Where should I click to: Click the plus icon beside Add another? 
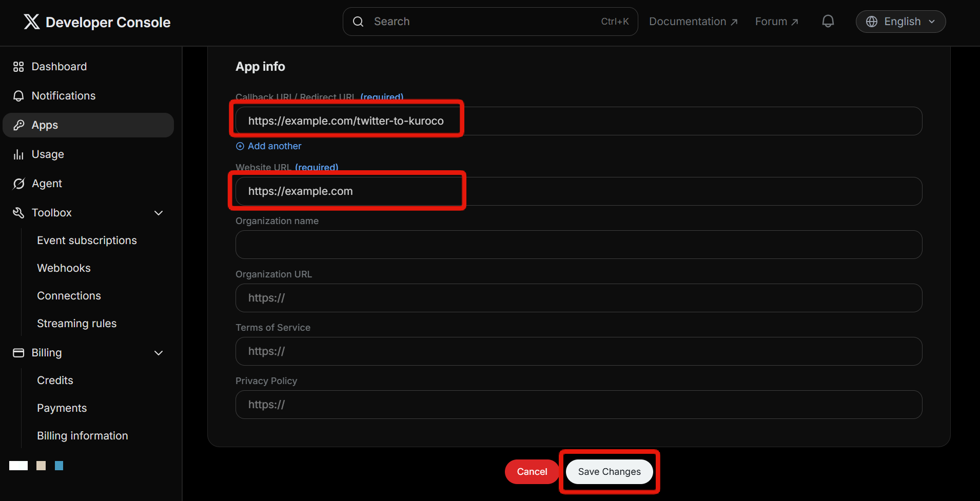tap(240, 146)
